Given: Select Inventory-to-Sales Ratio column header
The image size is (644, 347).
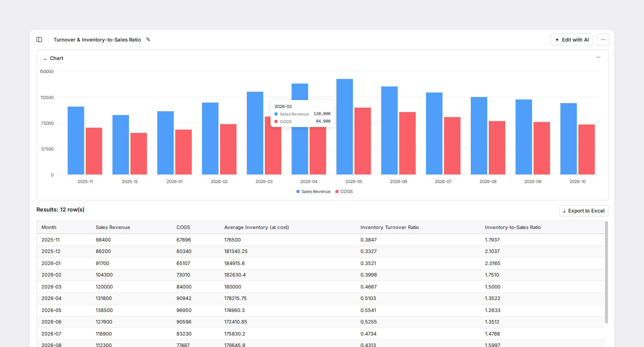Looking at the screenshot, I should click(x=512, y=227).
